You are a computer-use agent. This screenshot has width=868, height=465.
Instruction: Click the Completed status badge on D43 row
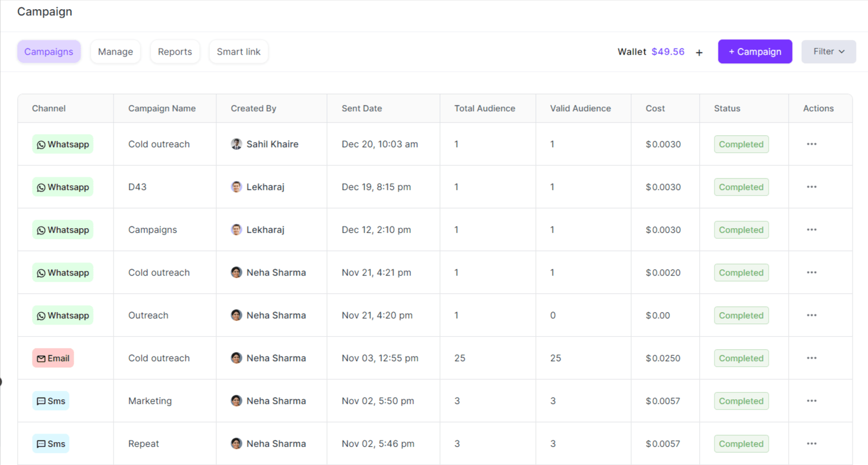(741, 187)
